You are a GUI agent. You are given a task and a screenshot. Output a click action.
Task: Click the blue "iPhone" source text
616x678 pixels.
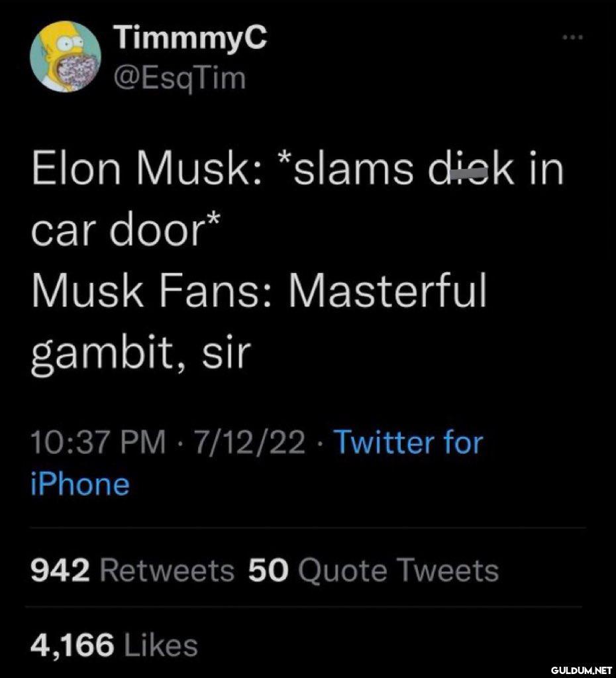(x=80, y=484)
